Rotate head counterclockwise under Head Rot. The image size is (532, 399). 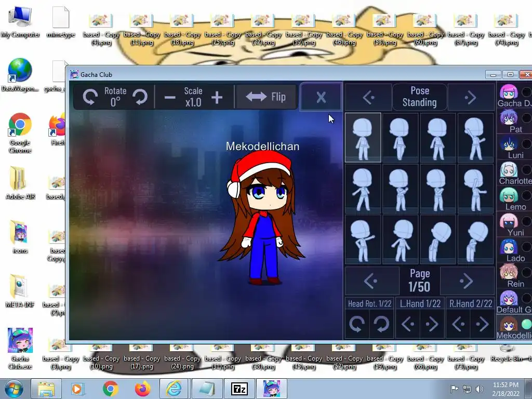(x=357, y=324)
